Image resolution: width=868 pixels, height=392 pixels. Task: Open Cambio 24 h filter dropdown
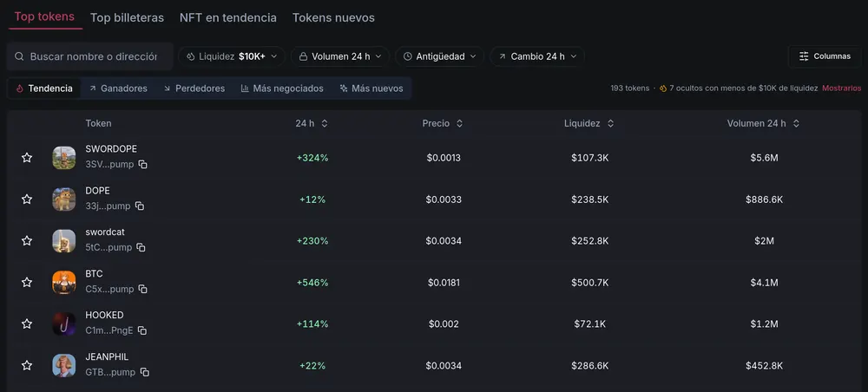pos(537,56)
